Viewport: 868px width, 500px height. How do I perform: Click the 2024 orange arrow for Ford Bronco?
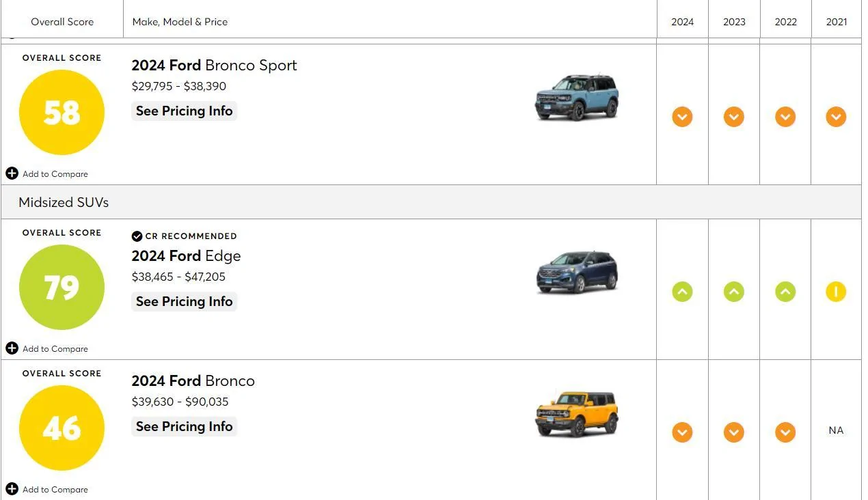pyautogui.click(x=682, y=432)
